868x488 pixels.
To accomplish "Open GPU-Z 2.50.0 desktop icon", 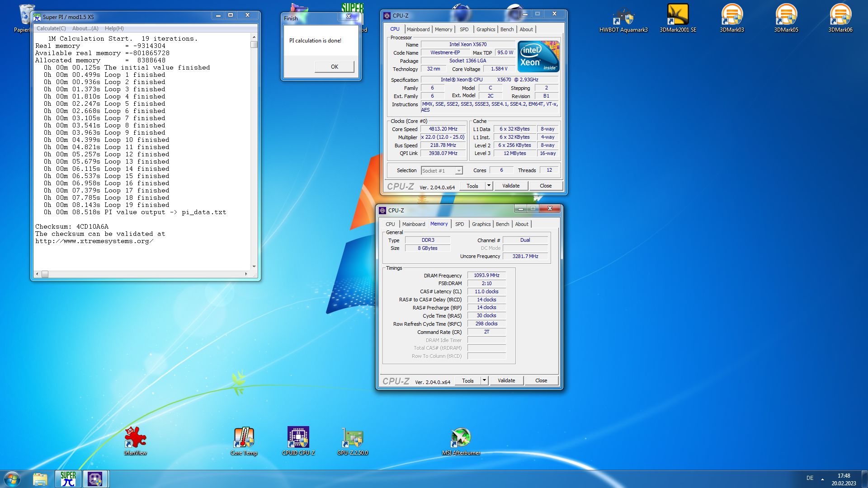I will pyautogui.click(x=353, y=441).
